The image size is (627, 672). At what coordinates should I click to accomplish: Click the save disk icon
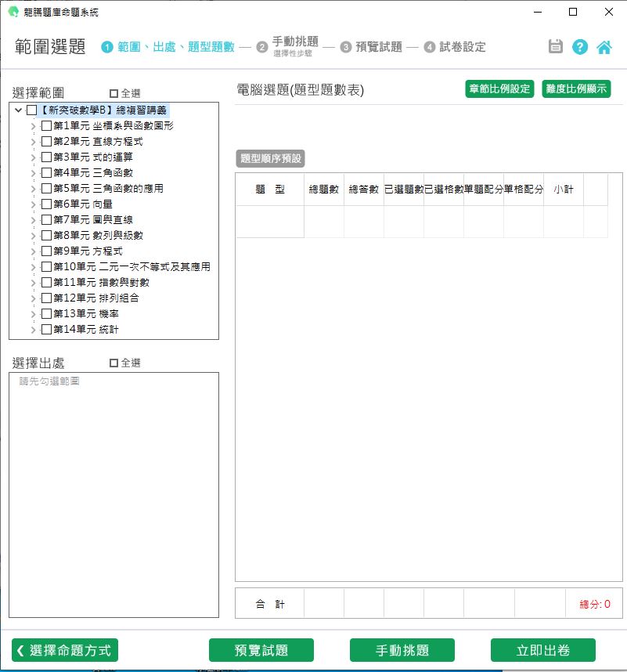[x=556, y=47]
